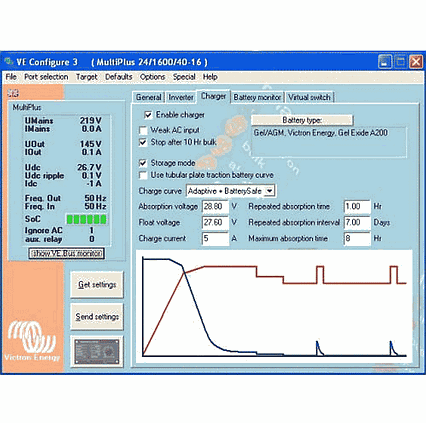The image size is (426, 423).
Task: Click the Absorption voltage field
Action: pos(215,207)
